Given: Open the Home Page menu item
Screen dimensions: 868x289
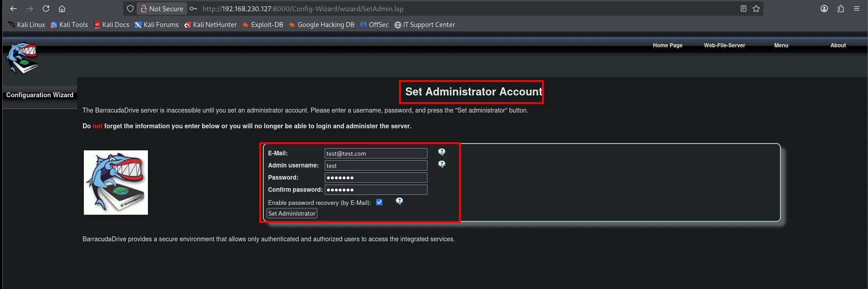Looking at the screenshot, I should [x=667, y=45].
